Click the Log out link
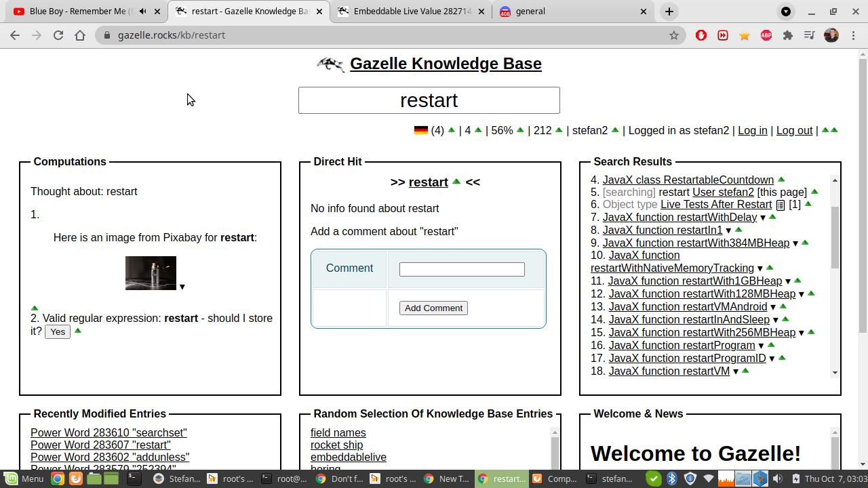This screenshot has height=488, width=868. (x=793, y=130)
